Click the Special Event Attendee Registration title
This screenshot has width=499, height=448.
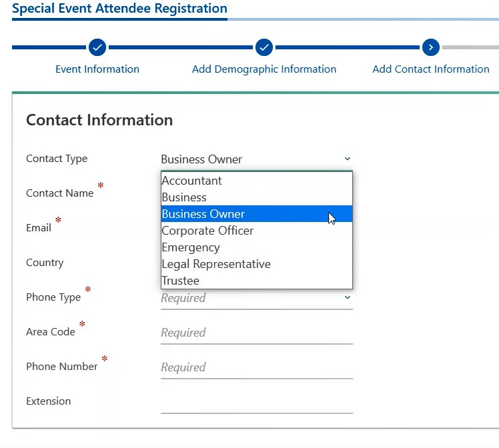click(x=119, y=9)
